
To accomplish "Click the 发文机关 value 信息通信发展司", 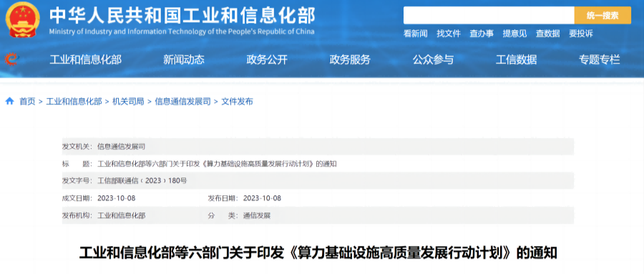I will [x=121, y=146].
